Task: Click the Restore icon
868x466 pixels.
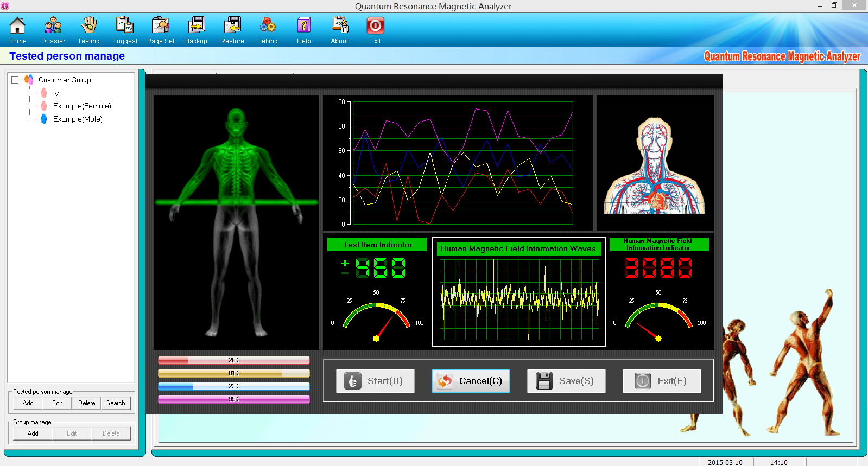Action: coord(232,26)
